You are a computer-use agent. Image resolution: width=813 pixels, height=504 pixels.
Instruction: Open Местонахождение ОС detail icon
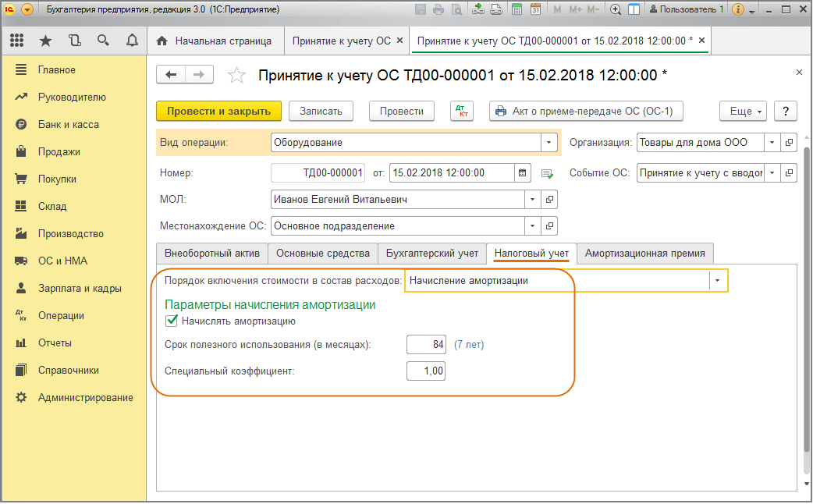[x=549, y=225]
